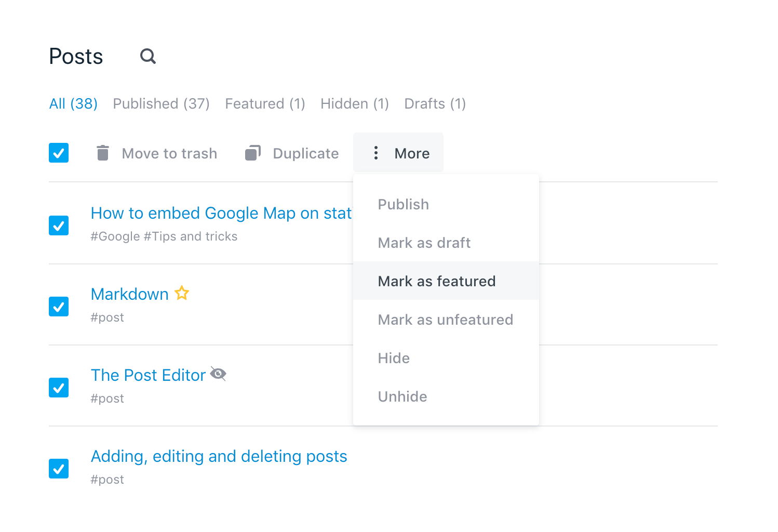Click the featured star icon beside Markdown
This screenshot has height=532, width=778.
pos(182,294)
